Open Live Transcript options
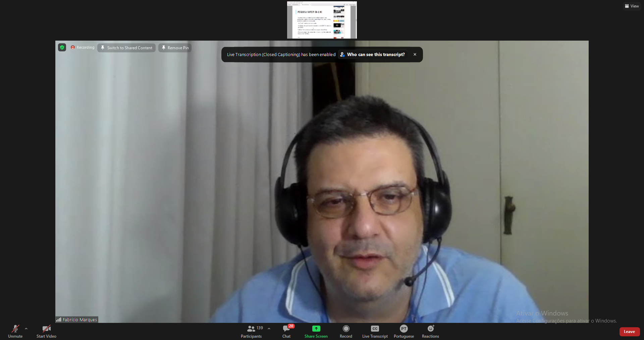The image size is (644, 340). (x=375, y=331)
